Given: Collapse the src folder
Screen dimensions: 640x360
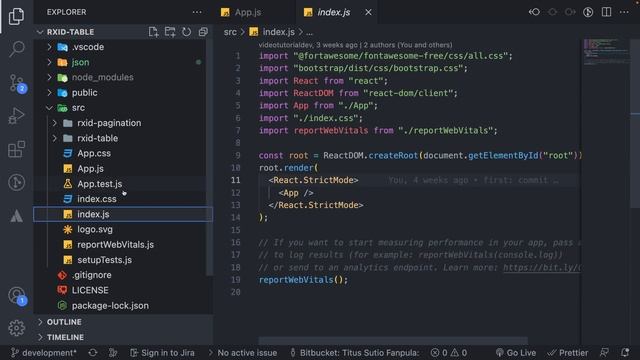Looking at the screenshot, I should 50,108.
